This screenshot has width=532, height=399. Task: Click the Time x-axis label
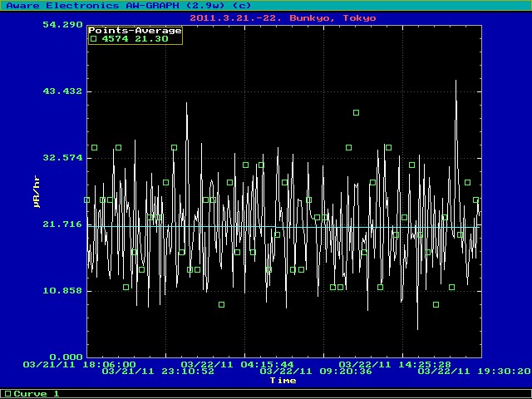[x=283, y=380]
